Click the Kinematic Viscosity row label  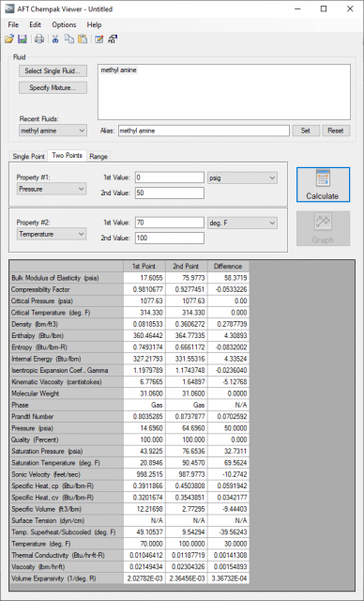[x=67, y=382]
